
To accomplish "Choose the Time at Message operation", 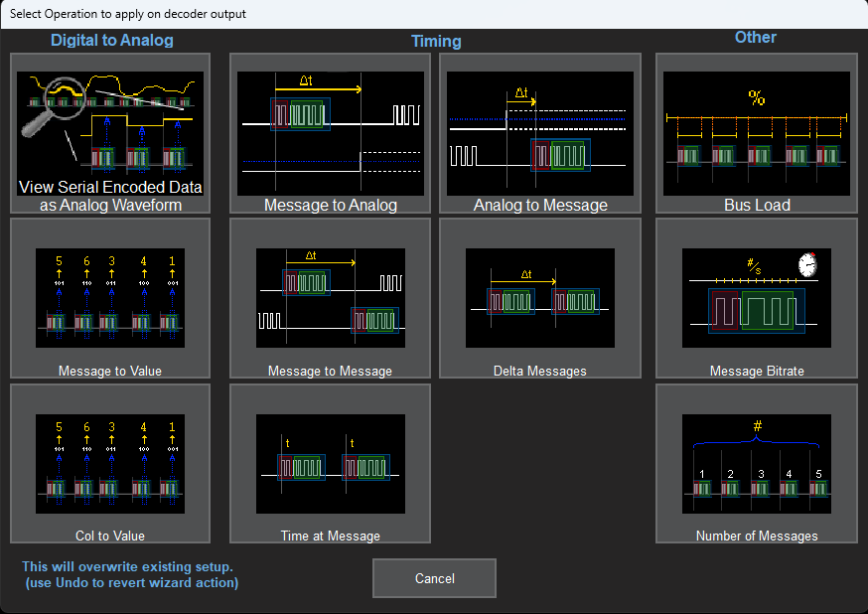I will 330,464.
